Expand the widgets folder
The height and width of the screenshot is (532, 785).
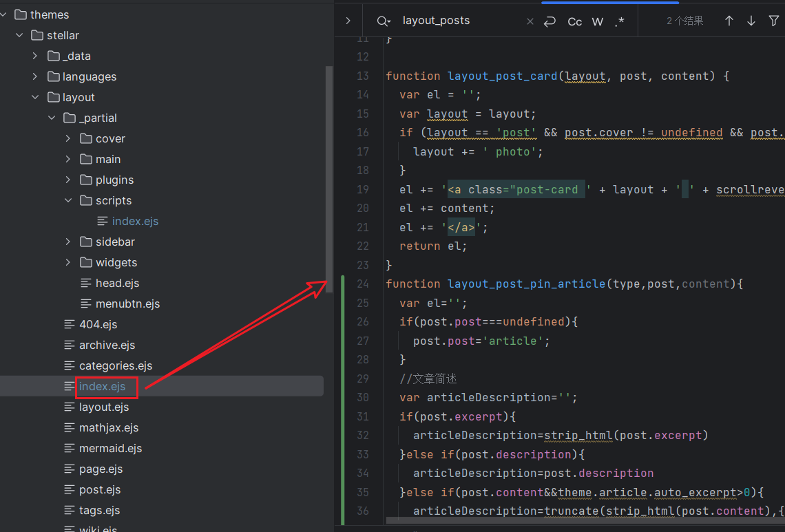coord(68,262)
